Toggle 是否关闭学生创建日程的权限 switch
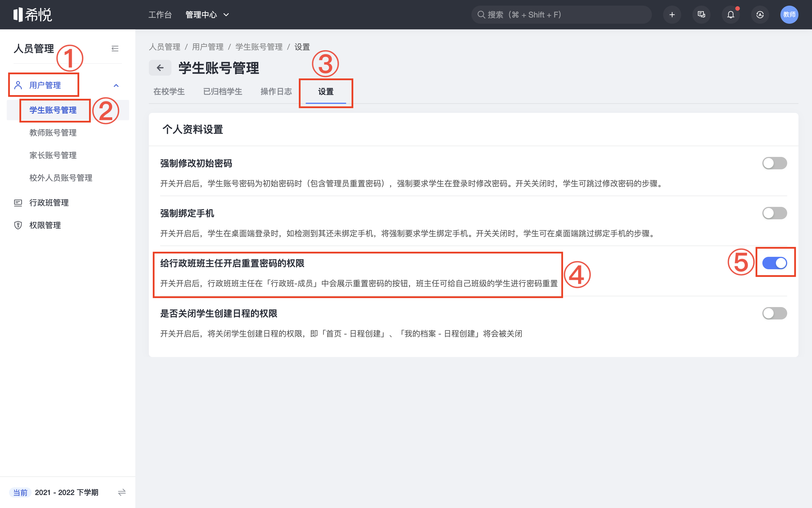812x508 pixels. 775,313
